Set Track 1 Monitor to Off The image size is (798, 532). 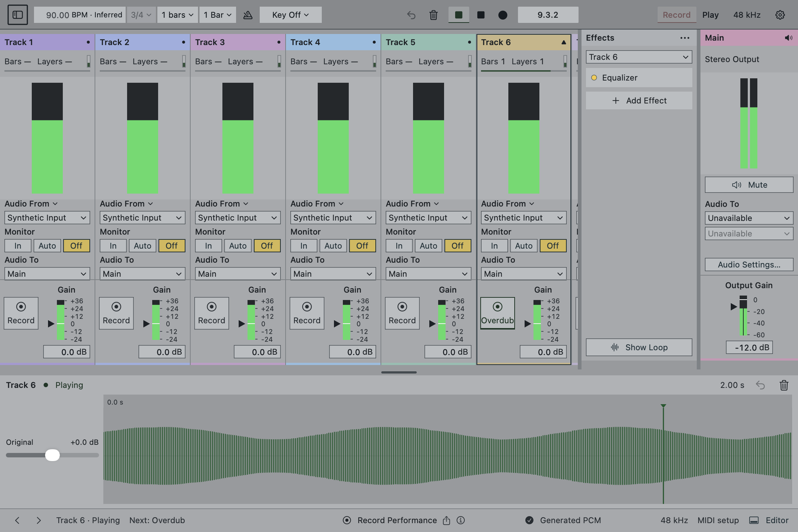(76, 246)
